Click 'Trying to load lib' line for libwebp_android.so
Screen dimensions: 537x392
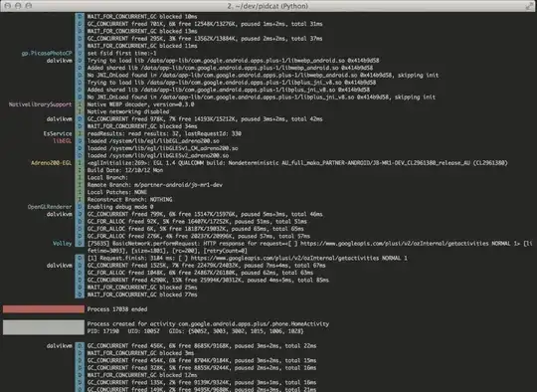click(x=234, y=61)
